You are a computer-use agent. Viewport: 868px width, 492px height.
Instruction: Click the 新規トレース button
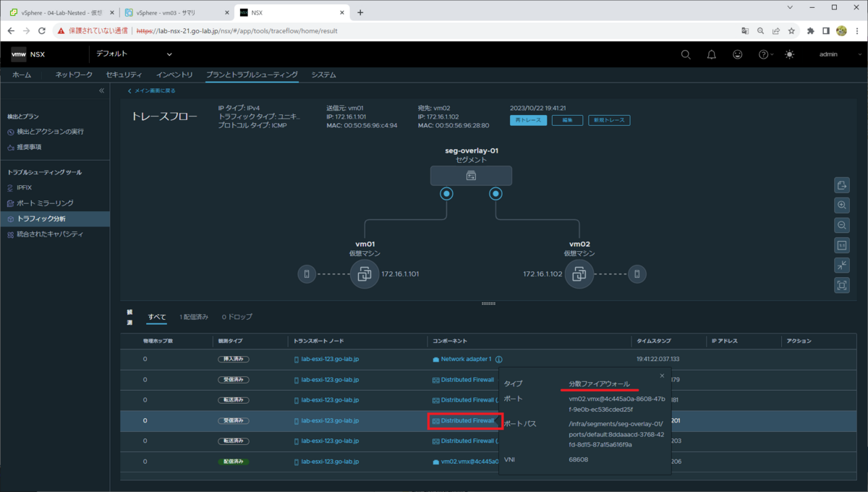coord(609,120)
